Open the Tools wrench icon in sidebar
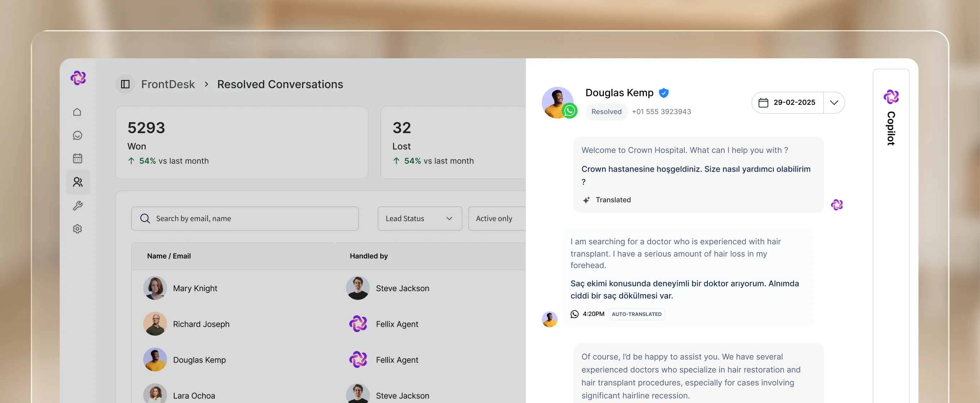980x403 pixels. pyautogui.click(x=78, y=206)
